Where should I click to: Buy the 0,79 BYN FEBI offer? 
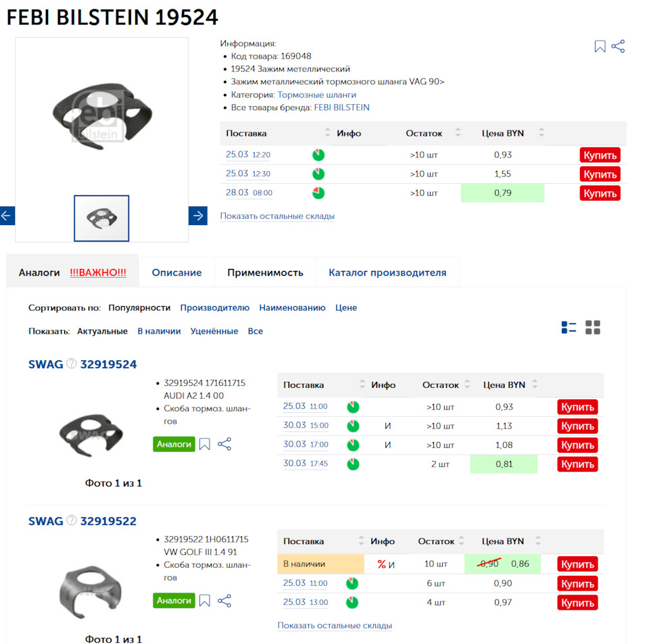pos(600,193)
